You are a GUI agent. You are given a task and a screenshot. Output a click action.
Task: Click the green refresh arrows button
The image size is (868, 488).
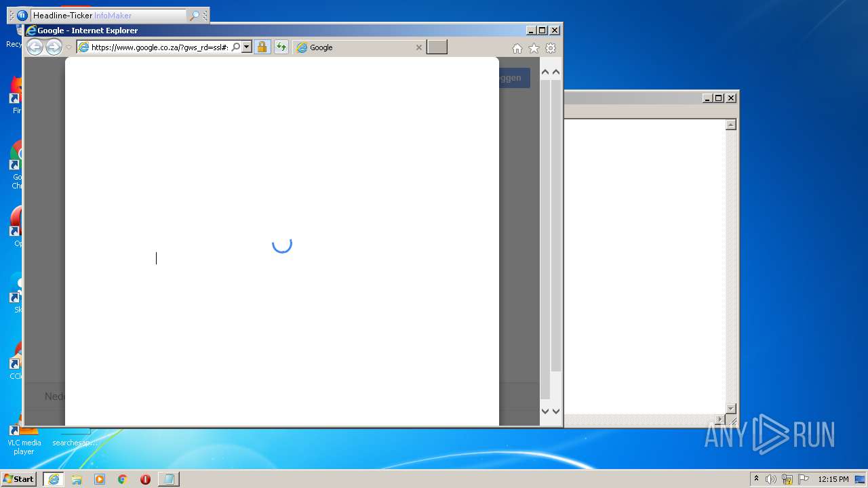click(281, 47)
